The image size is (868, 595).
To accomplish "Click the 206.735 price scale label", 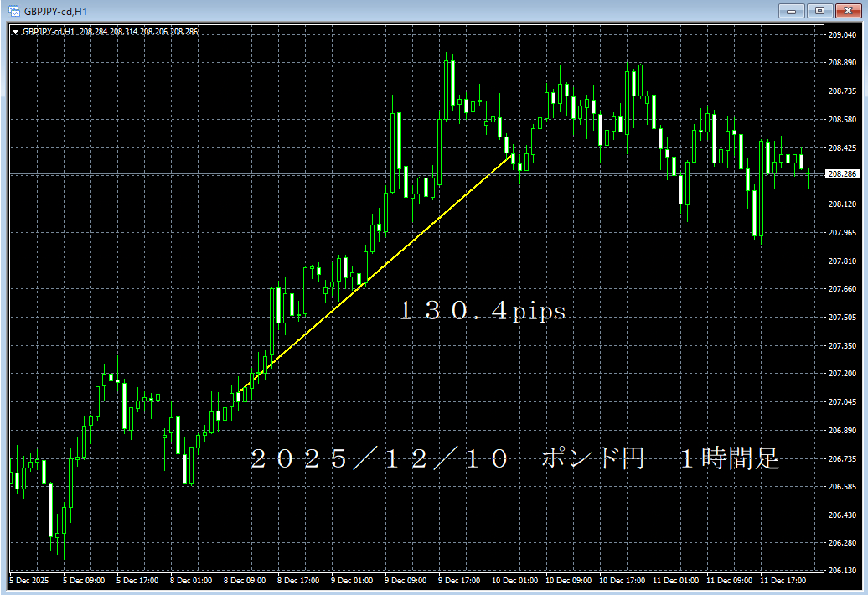I will pyautogui.click(x=842, y=459).
